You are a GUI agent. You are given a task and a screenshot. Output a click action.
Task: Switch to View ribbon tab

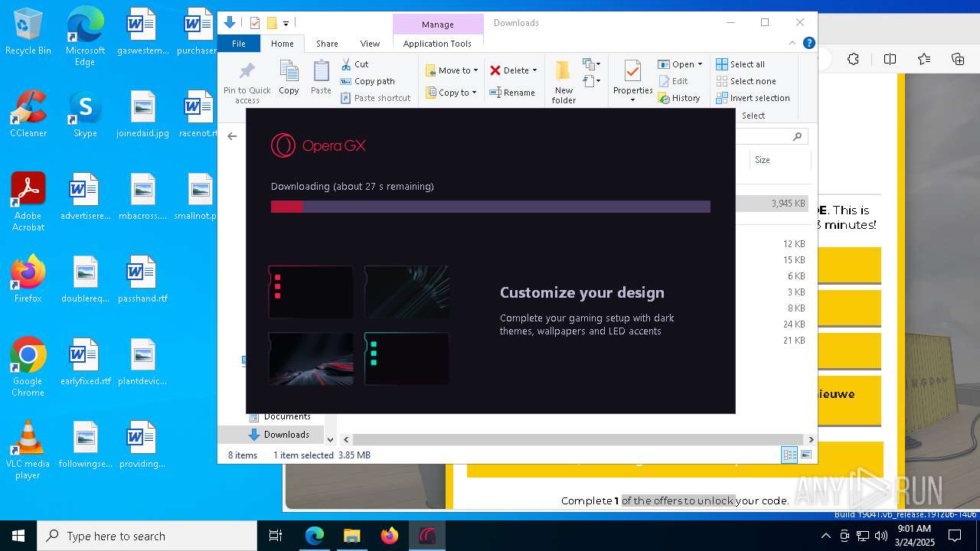370,44
